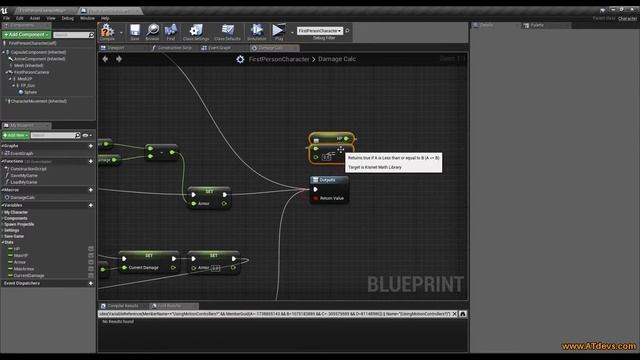This screenshot has height=360, width=640.
Task: Collapse the Stats variable category
Action: pyautogui.click(x=3, y=242)
